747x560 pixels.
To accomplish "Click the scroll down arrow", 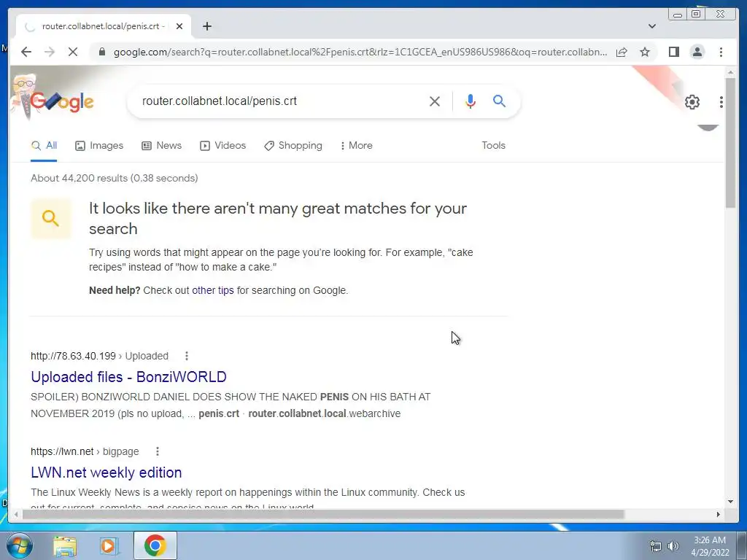I will [x=730, y=502].
